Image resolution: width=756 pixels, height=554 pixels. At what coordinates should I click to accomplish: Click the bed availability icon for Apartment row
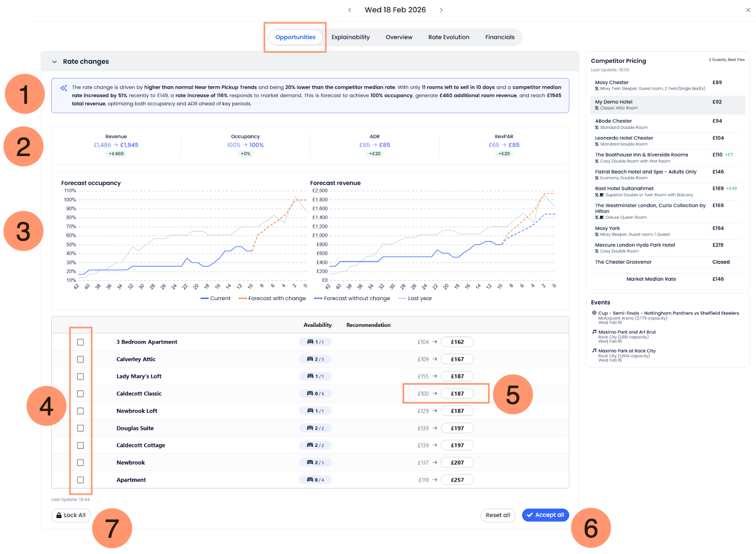[310, 480]
